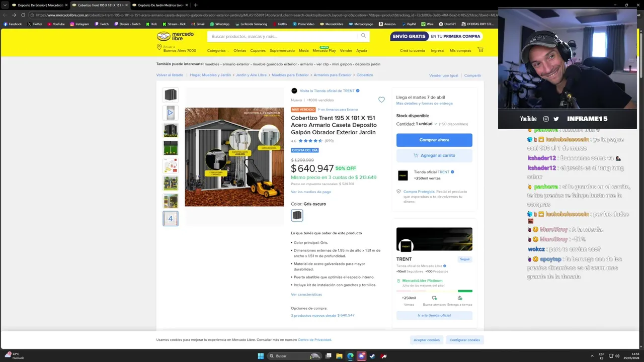The image size is (644, 362).
Task: Click Visita la Tienda oficial de TRENT
Action: pyautogui.click(x=327, y=90)
